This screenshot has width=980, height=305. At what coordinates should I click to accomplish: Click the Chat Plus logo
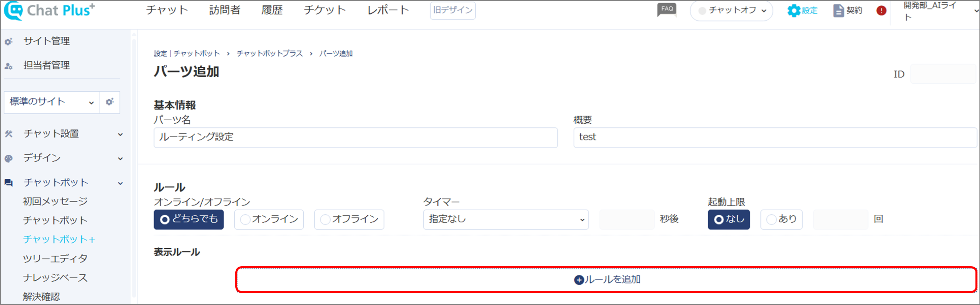tap(49, 10)
